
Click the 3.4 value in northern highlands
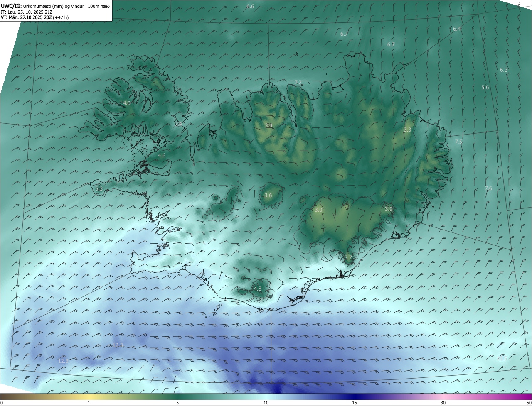[268, 125]
